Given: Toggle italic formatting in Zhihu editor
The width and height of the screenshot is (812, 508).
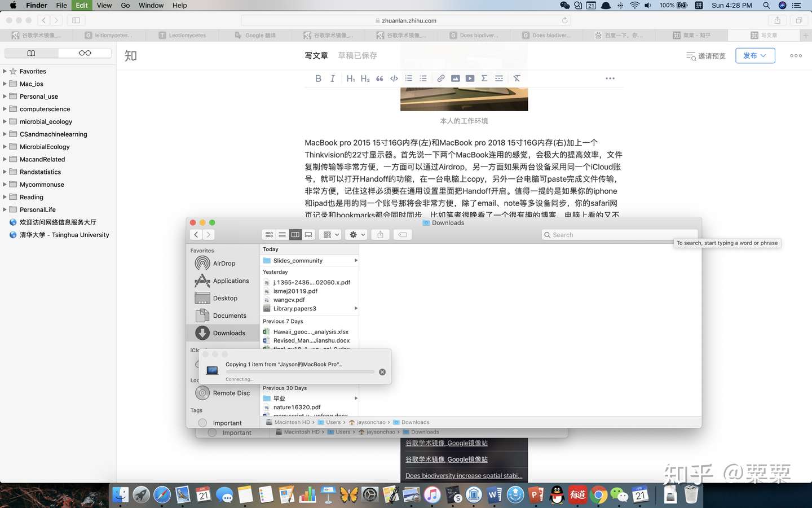Looking at the screenshot, I should [x=333, y=78].
